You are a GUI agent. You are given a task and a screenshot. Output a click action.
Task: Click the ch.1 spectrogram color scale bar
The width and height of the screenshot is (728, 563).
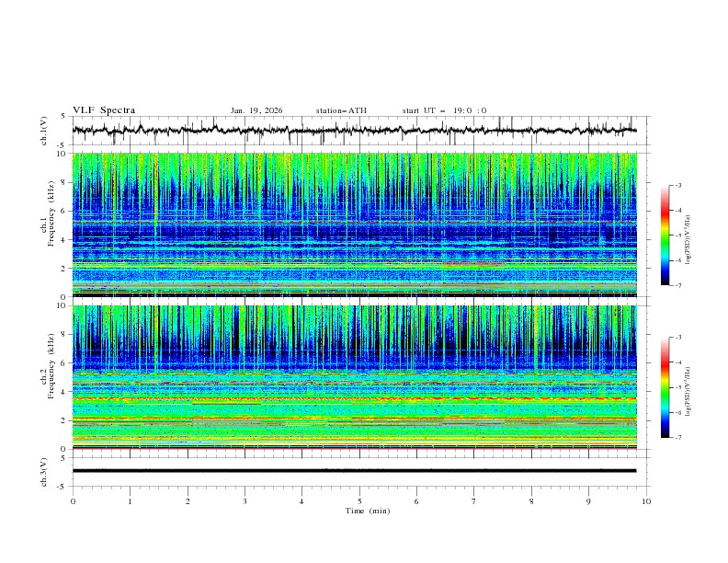click(665, 236)
